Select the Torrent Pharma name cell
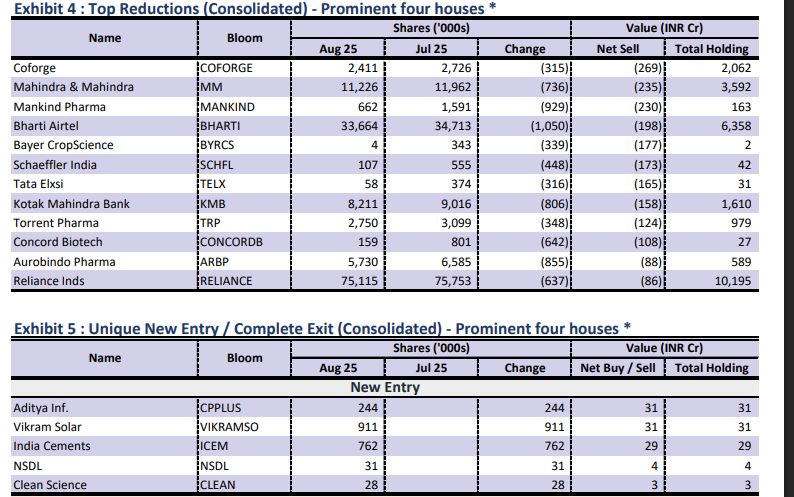Viewport: 794px width, 497px height. pos(56,223)
